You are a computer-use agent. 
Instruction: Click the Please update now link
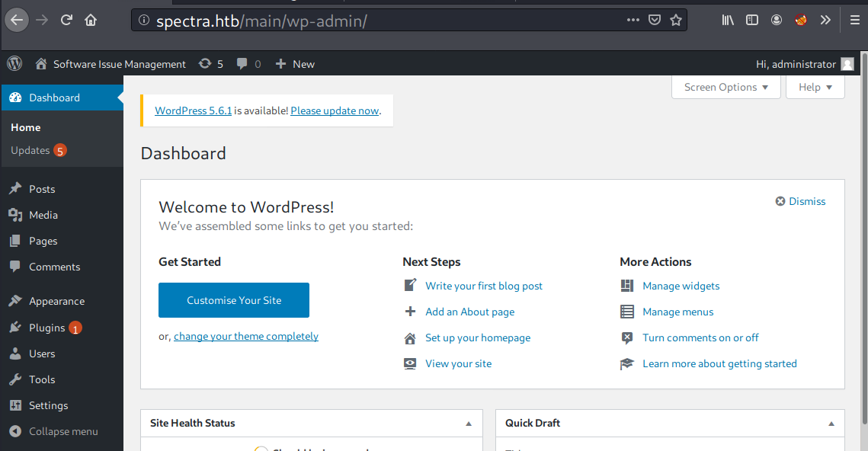pos(335,110)
